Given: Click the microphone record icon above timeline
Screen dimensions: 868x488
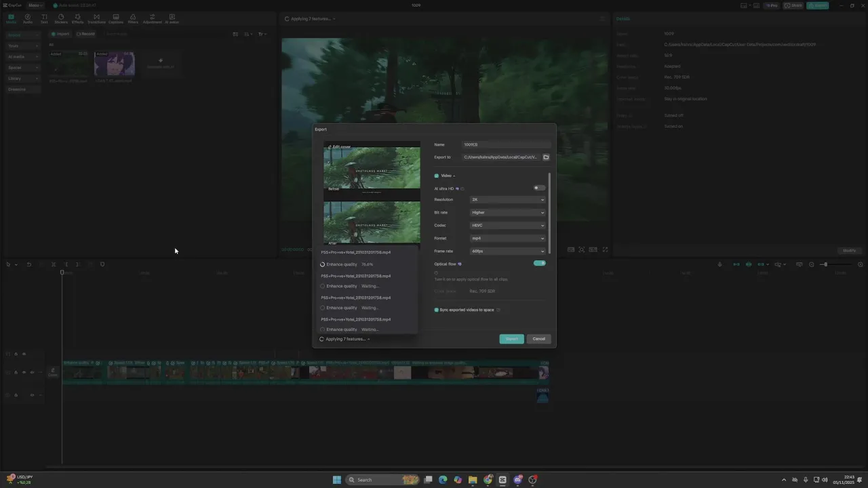Looking at the screenshot, I should click(x=720, y=264).
